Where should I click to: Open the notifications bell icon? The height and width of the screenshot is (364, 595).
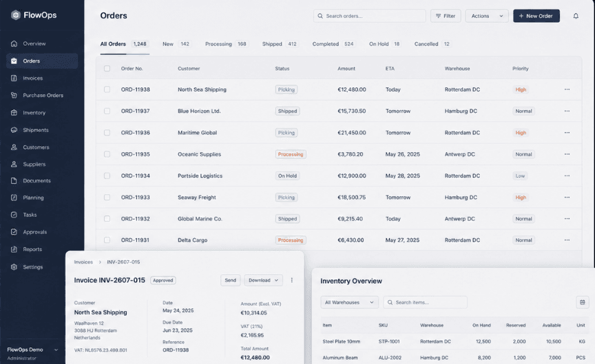point(576,16)
